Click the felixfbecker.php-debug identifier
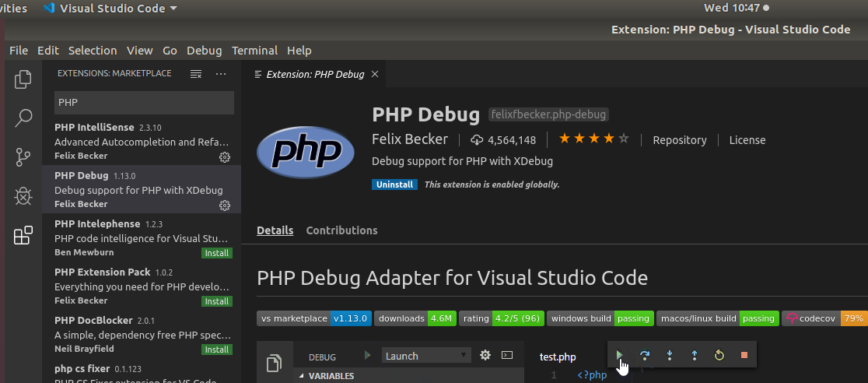Screen dimensions: 868x383 click(x=548, y=114)
